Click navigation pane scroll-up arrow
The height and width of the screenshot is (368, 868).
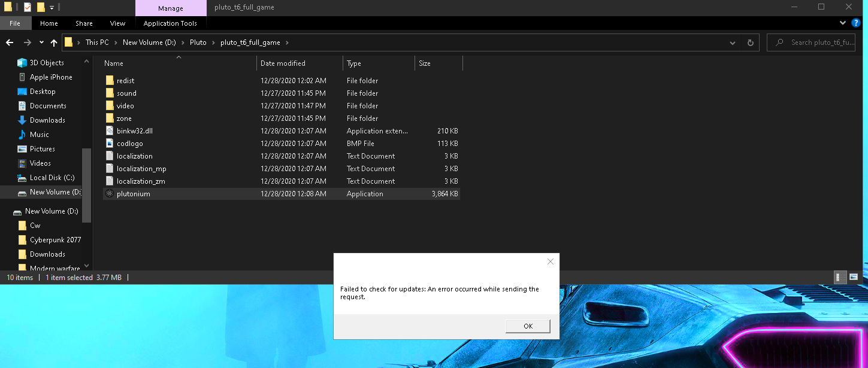click(86, 61)
